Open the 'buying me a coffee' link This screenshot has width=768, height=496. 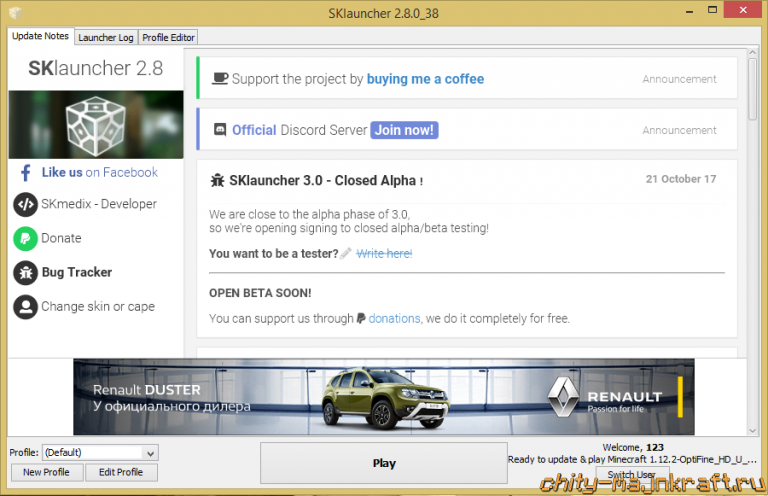pos(425,79)
